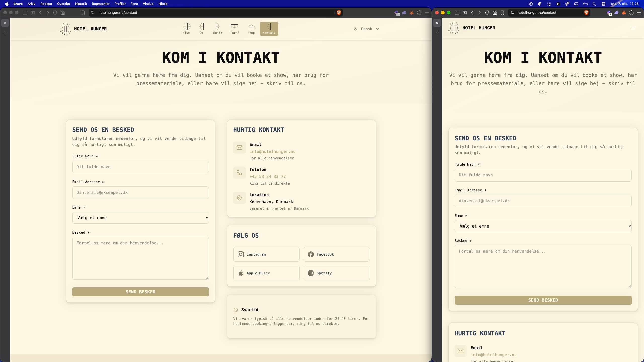Bookmark this page in right window toolbar
Screen dimensions: 644x362
point(502,13)
